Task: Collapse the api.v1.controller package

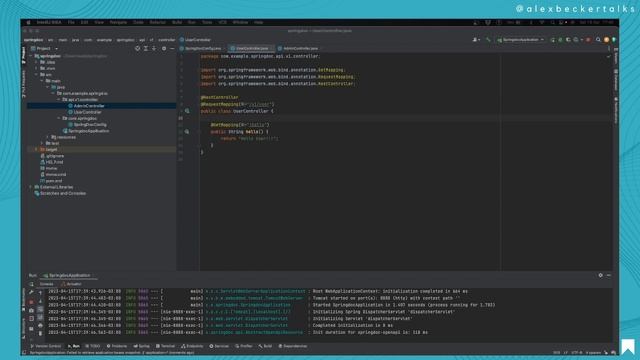Action: coord(59,100)
